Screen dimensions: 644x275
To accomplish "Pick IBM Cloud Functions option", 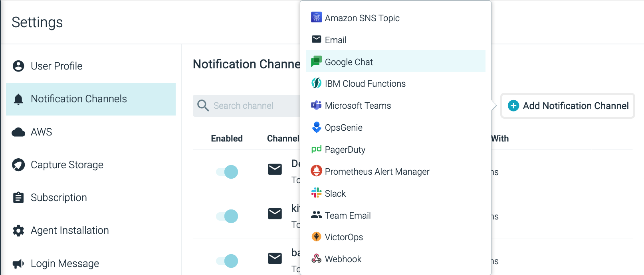I will pos(396,83).
